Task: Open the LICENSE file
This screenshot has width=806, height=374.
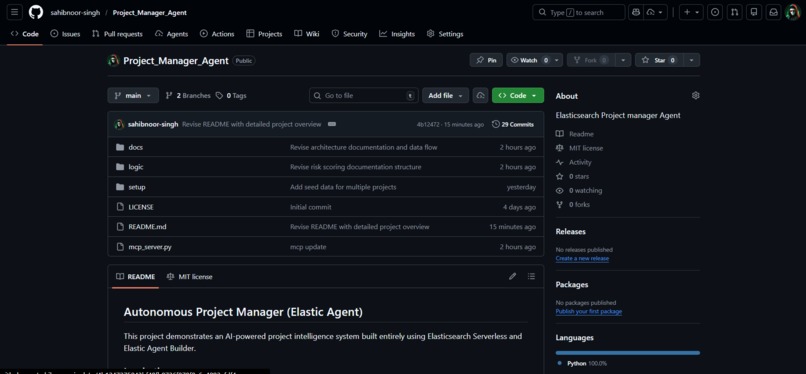Action: click(x=141, y=207)
